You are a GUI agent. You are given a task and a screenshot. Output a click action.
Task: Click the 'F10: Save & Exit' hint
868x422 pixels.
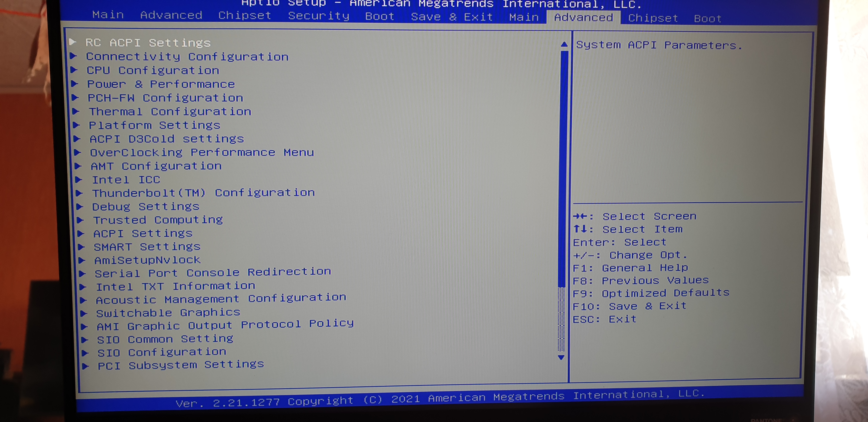(629, 306)
